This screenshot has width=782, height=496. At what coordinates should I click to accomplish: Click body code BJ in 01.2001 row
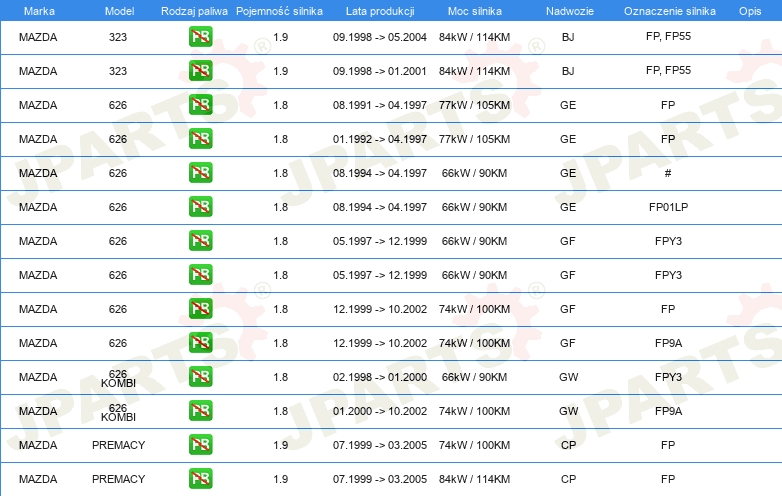568,71
